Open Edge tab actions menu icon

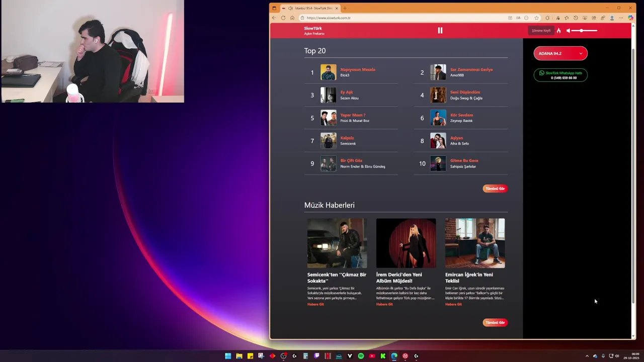(x=274, y=8)
